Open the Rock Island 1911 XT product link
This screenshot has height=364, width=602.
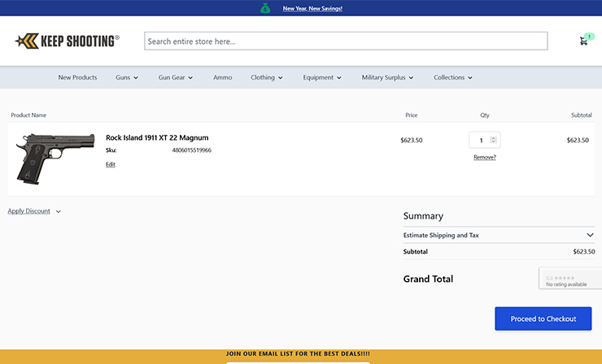157,138
